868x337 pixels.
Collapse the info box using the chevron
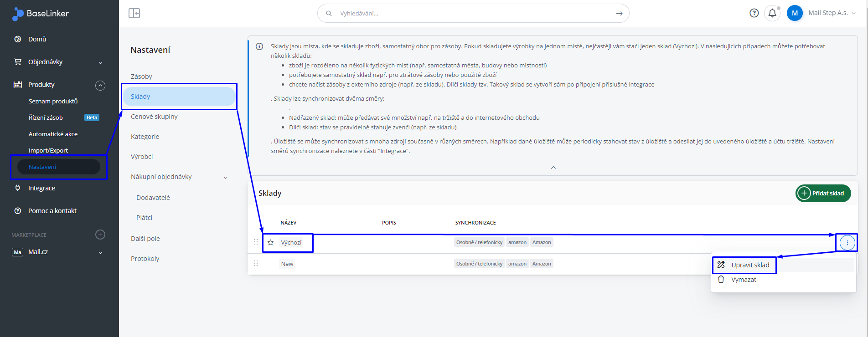[553, 168]
